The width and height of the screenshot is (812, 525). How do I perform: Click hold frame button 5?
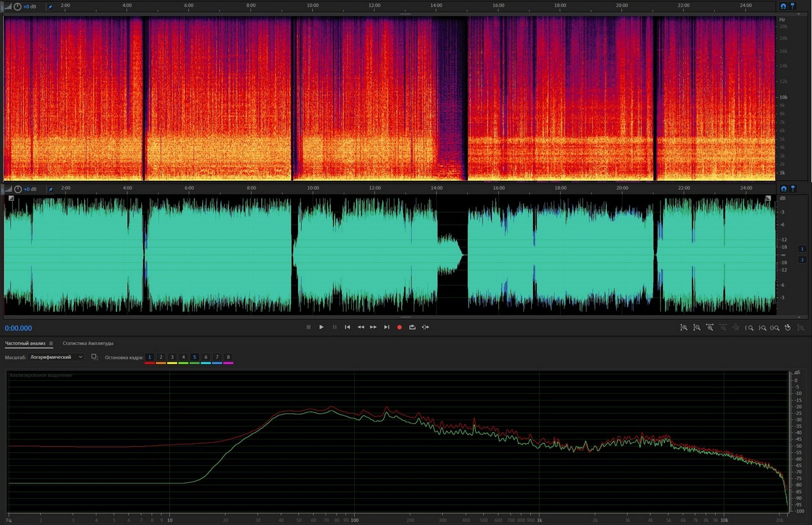(x=194, y=357)
